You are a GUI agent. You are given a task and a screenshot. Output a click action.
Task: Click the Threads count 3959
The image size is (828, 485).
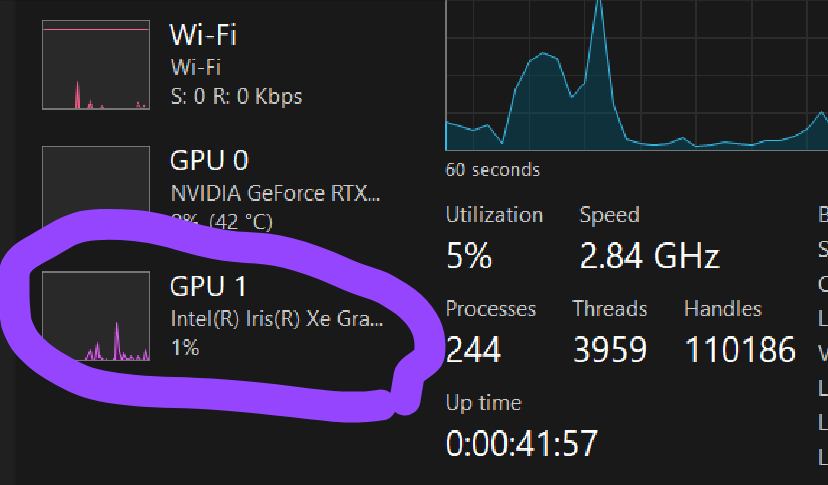pyautogui.click(x=610, y=349)
